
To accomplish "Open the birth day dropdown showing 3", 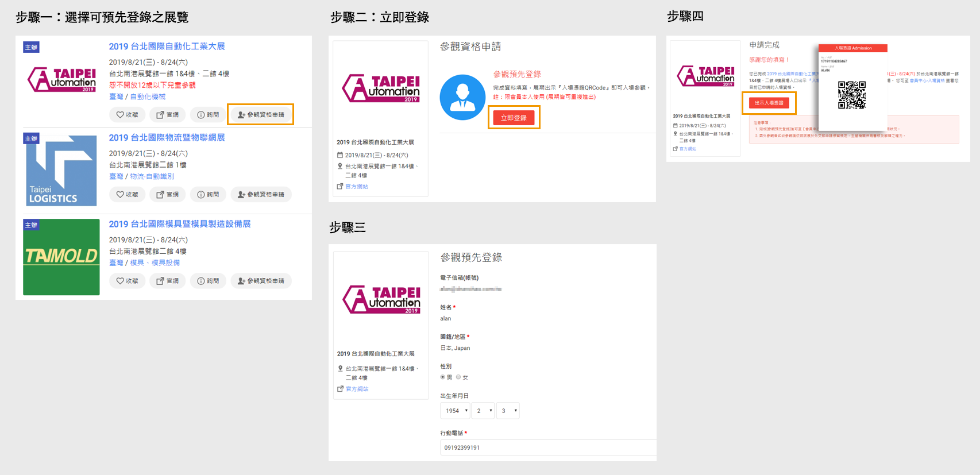I will [508, 411].
